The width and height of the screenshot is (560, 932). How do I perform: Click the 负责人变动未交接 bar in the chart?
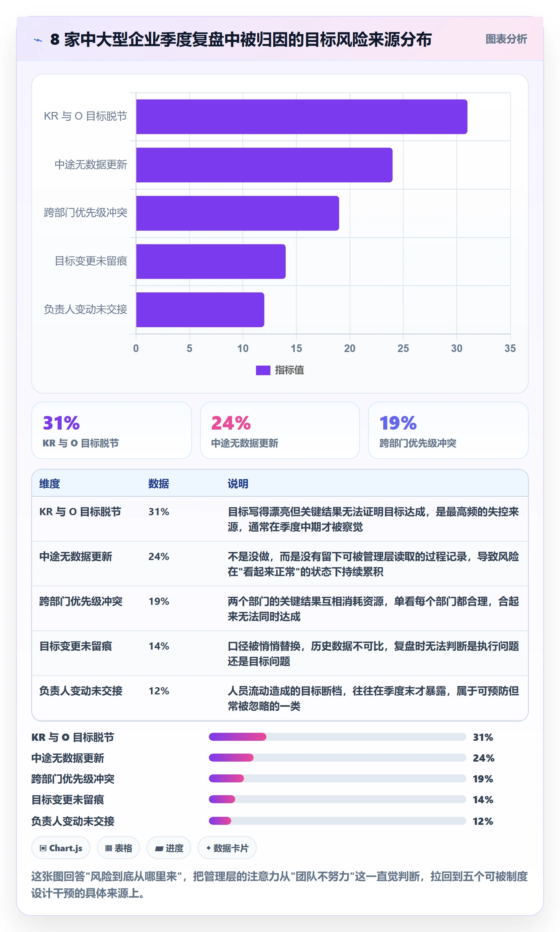tap(200, 310)
